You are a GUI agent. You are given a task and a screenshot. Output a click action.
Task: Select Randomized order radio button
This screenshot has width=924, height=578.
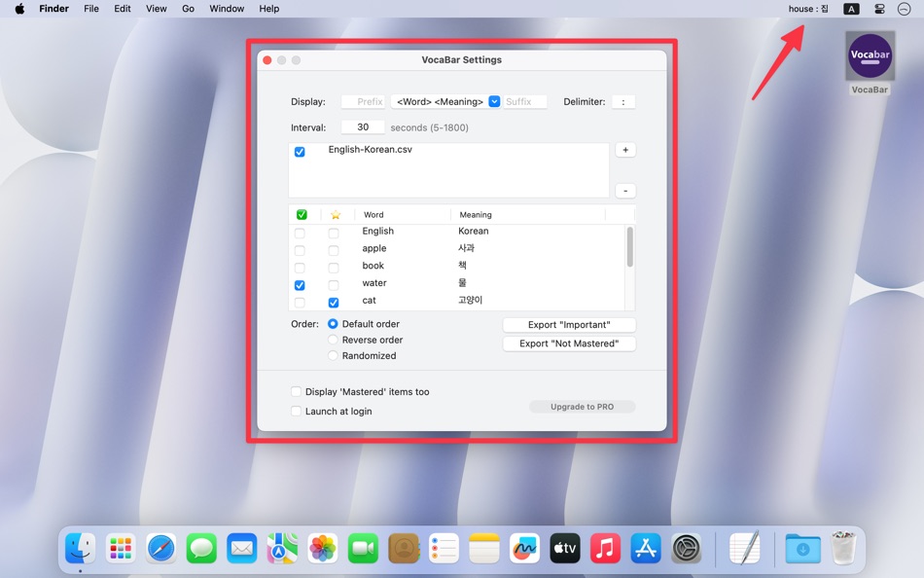tap(333, 355)
